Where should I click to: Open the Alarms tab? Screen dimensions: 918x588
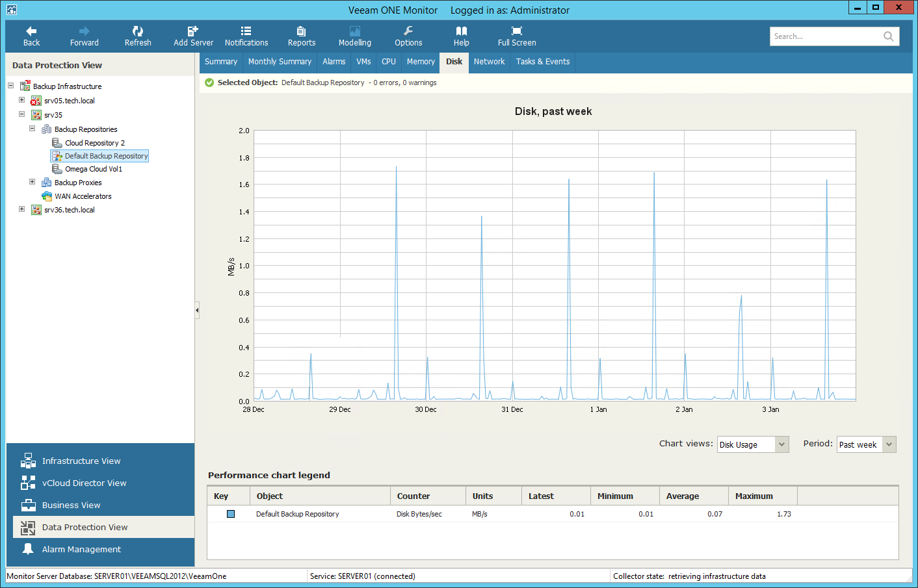coord(334,62)
